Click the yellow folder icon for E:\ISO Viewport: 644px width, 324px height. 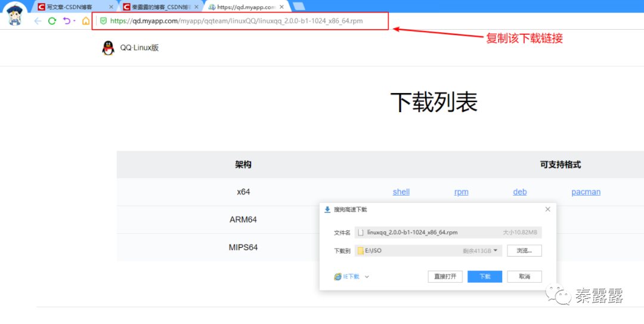pyautogui.click(x=361, y=251)
